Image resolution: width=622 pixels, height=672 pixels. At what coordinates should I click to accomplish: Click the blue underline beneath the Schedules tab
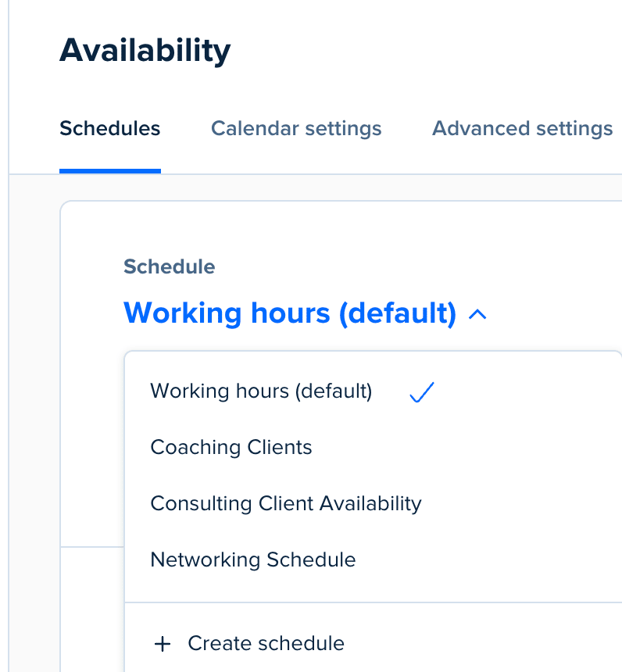pos(110,171)
